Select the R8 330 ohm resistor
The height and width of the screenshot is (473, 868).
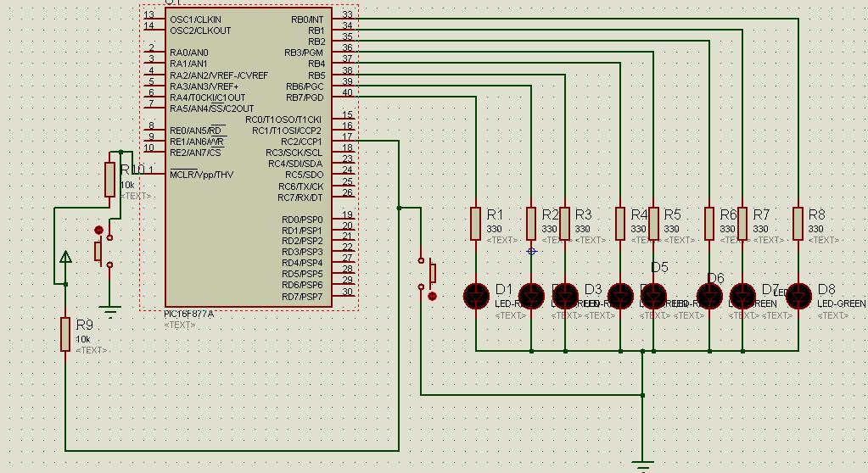[798, 223]
